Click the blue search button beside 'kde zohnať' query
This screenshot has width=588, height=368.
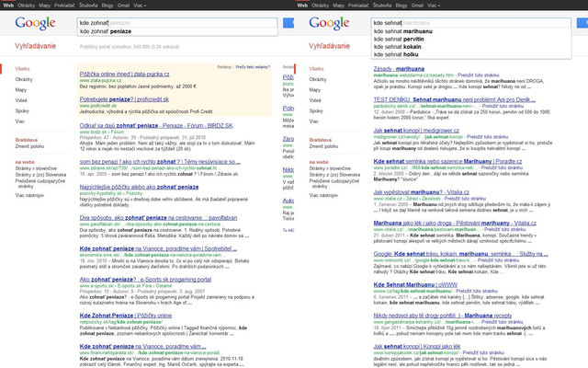pos(288,23)
